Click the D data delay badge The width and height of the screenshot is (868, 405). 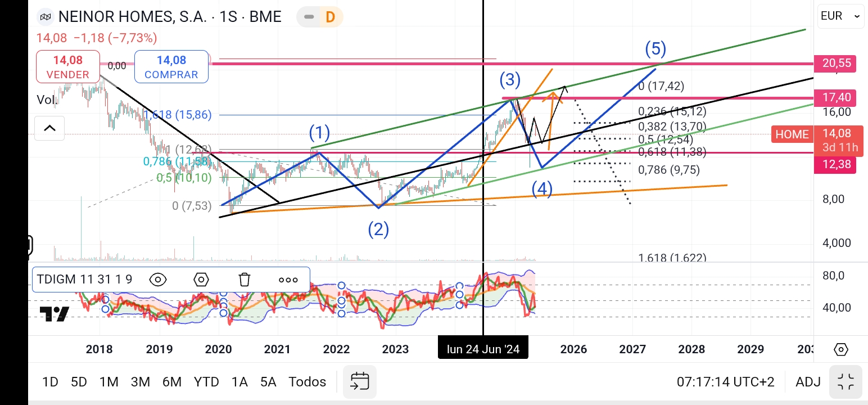[331, 17]
